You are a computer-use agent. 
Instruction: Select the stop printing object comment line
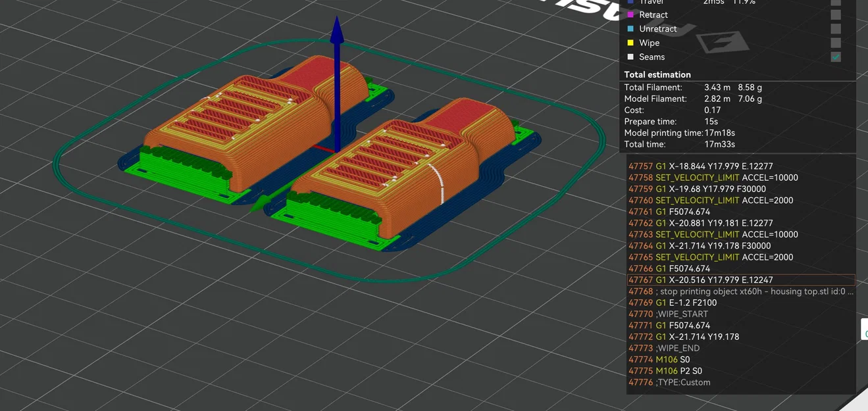tap(741, 291)
